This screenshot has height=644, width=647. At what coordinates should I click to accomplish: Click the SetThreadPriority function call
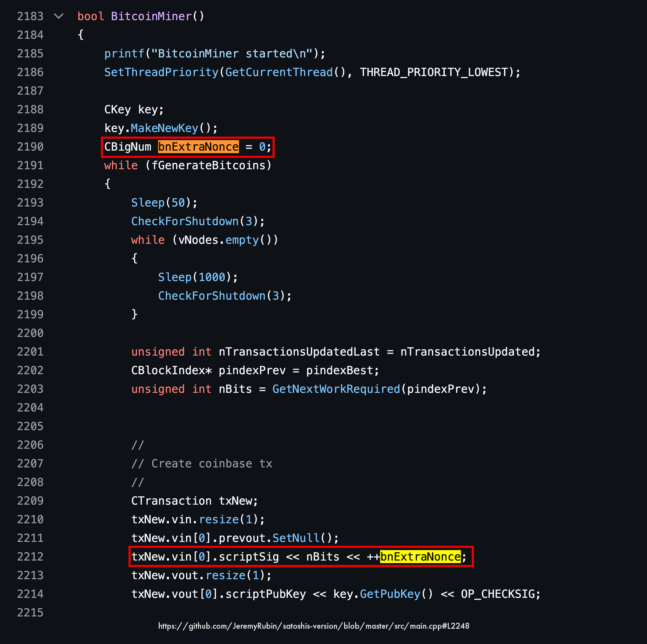click(161, 72)
